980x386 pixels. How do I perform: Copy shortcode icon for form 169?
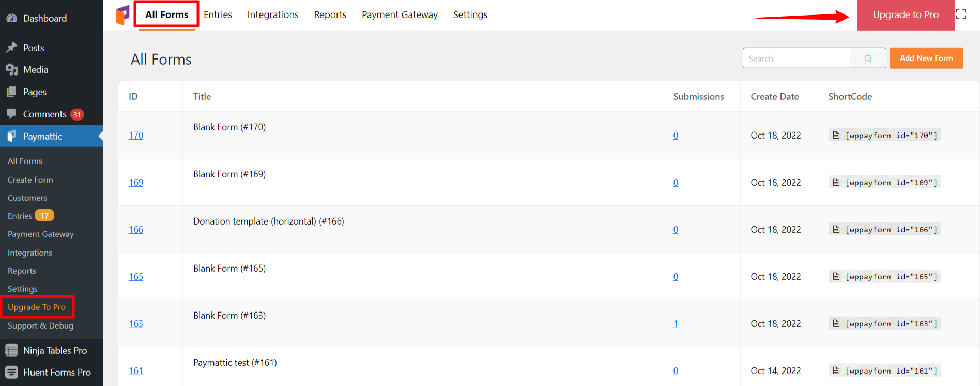[836, 182]
